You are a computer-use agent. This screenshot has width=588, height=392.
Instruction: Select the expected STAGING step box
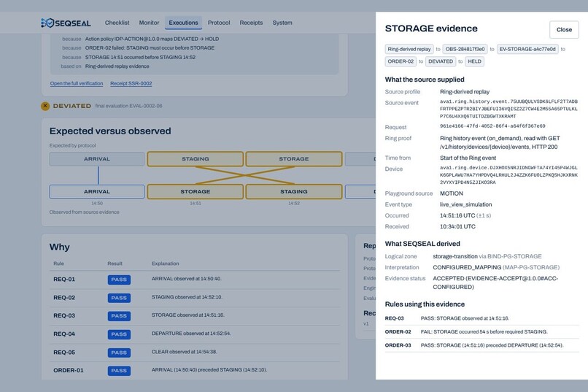point(196,159)
